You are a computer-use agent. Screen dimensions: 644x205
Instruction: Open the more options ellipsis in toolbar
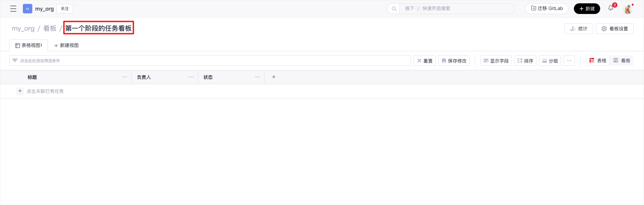tap(569, 61)
